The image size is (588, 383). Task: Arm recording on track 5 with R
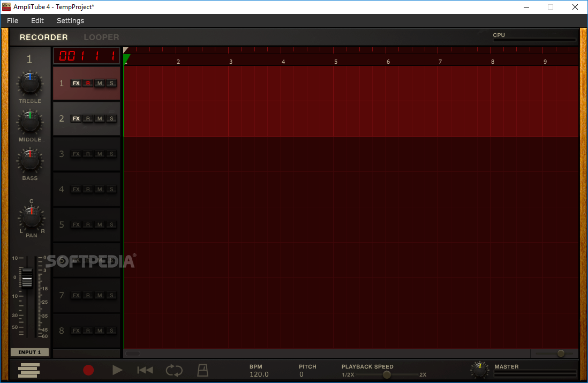pyautogui.click(x=88, y=224)
